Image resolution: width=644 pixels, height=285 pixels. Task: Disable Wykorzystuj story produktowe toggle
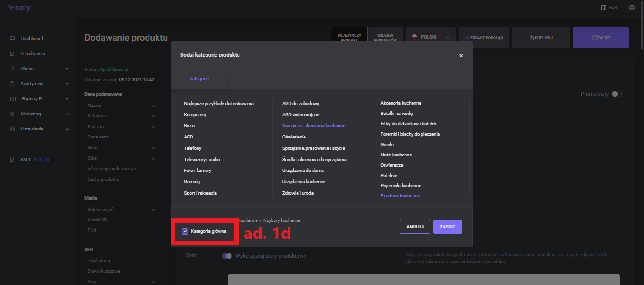(227, 256)
